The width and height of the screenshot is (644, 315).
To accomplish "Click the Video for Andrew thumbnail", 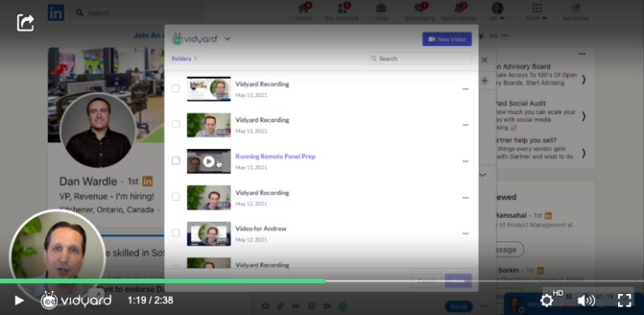I will [209, 234].
